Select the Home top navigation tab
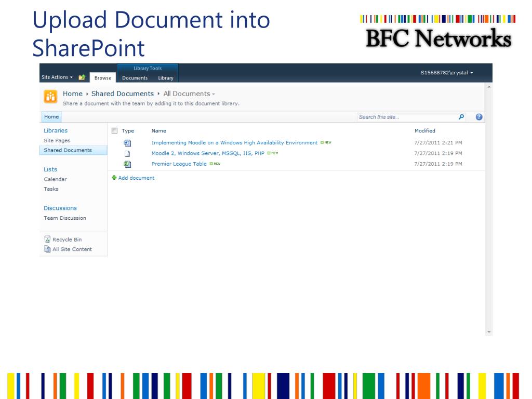The width and height of the screenshot is (532, 399). point(51,117)
